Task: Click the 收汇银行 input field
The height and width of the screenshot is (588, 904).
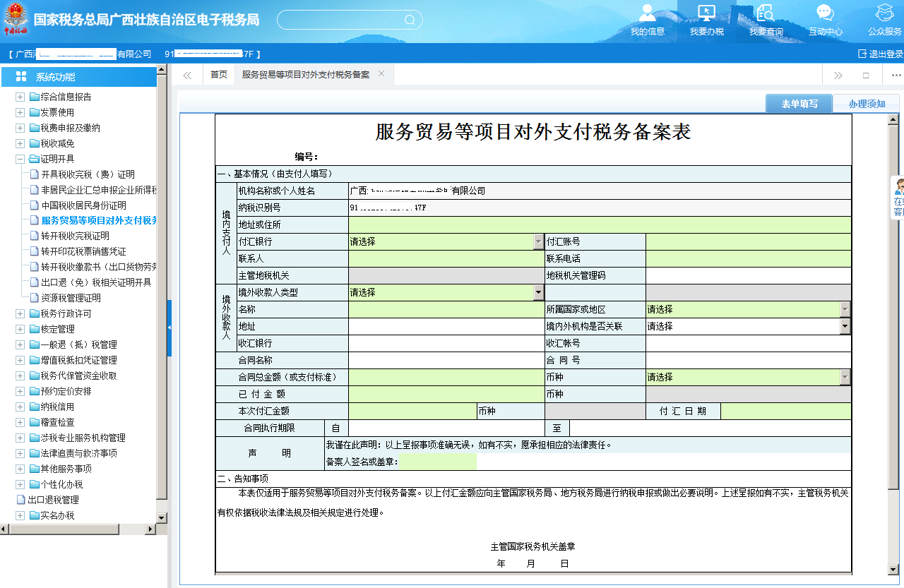Action: 446,343
